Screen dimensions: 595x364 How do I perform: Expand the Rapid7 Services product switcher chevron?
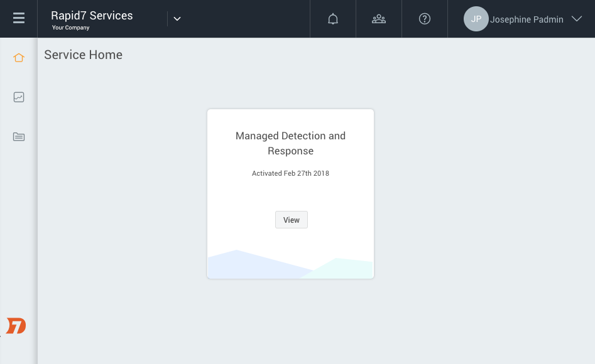point(177,19)
